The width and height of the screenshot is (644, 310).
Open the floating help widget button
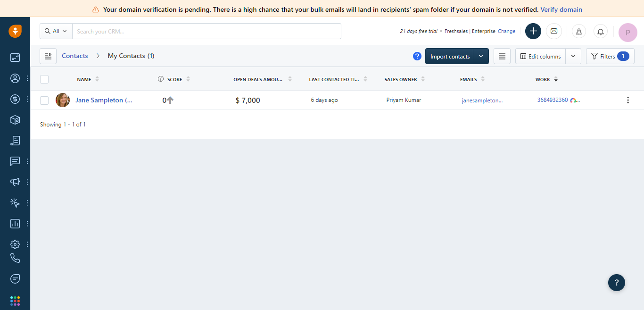tap(617, 283)
